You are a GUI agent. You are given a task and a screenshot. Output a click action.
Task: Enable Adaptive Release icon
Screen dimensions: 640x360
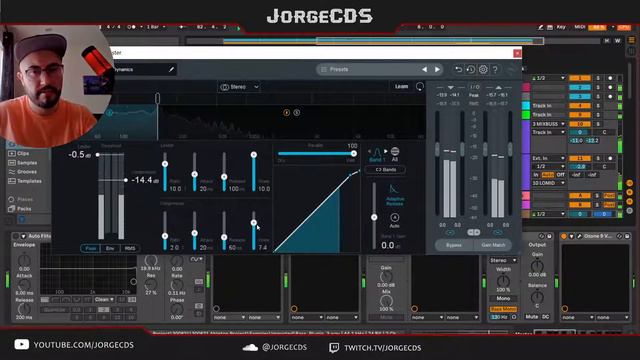coord(394,195)
